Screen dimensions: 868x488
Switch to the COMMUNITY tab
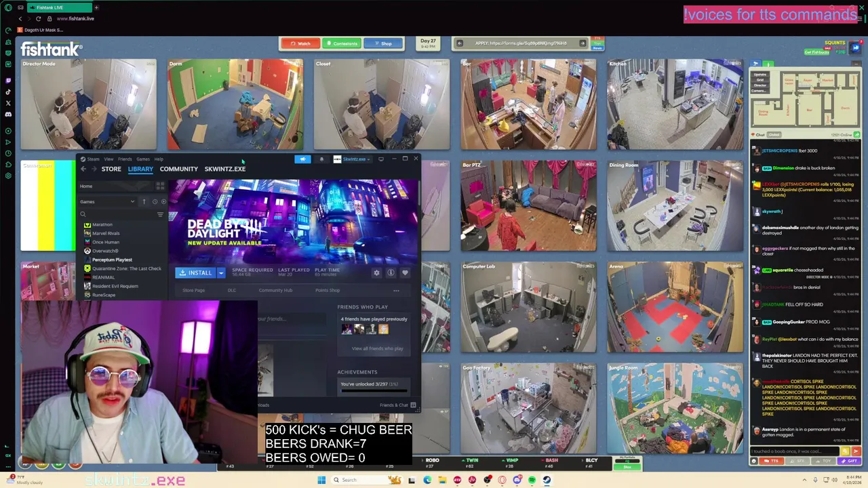click(179, 169)
